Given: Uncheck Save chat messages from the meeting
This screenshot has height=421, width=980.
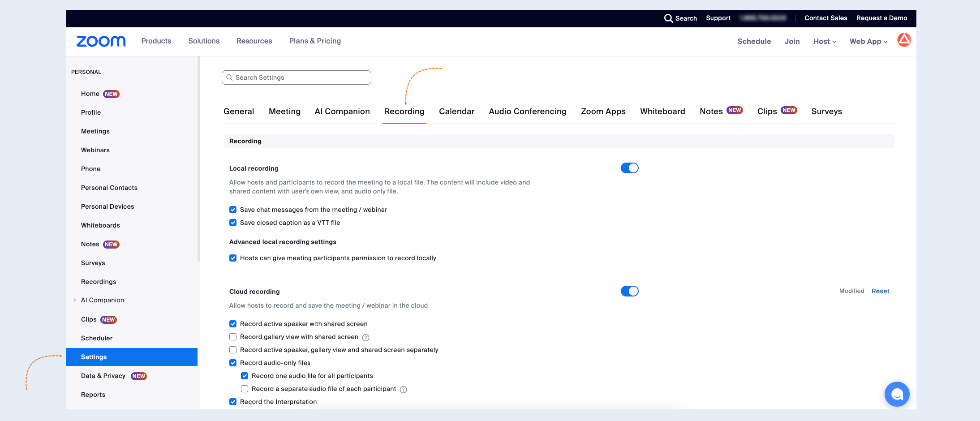Looking at the screenshot, I should coord(233,210).
